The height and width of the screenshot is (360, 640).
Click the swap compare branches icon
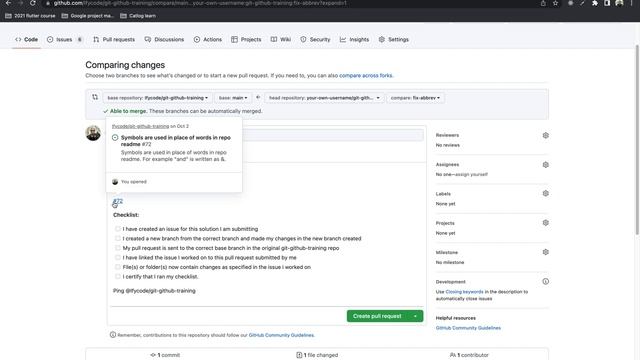tap(95, 97)
